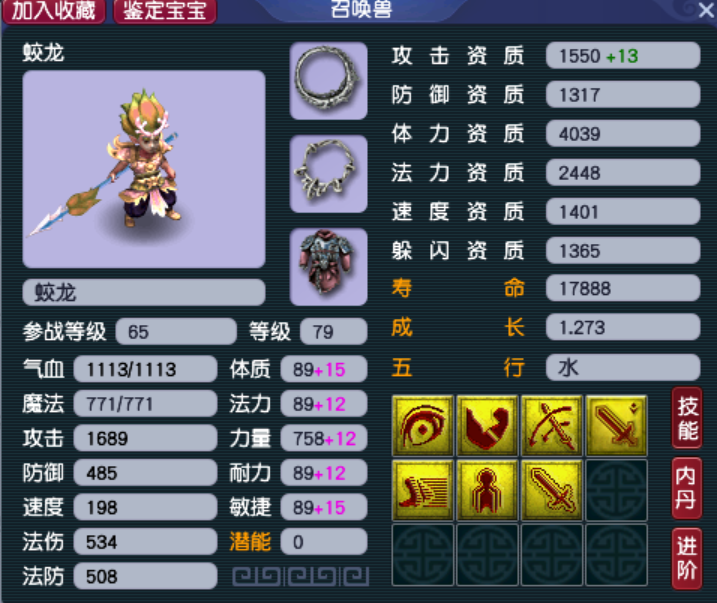Select the human figure skill icon
The height and width of the screenshot is (603, 717).
(x=487, y=490)
